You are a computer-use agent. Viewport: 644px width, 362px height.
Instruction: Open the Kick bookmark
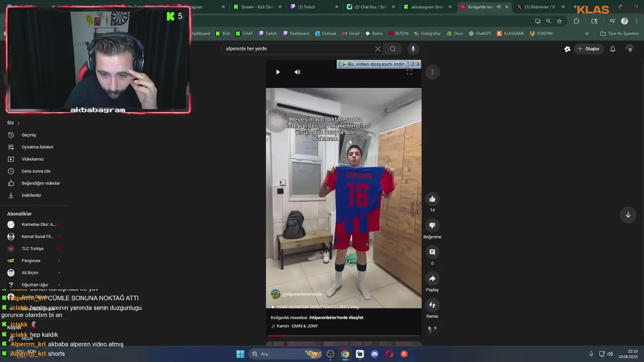(223, 34)
